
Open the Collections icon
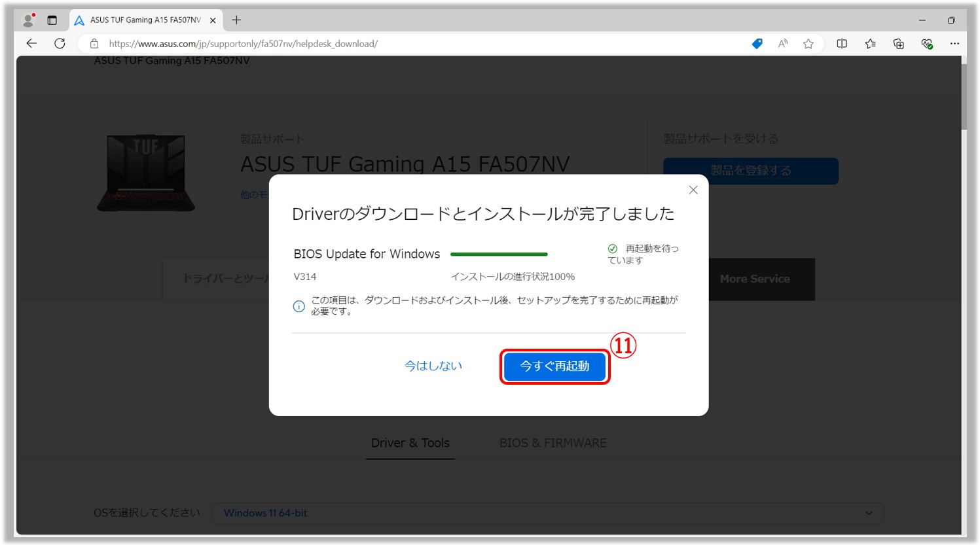click(899, 44)
